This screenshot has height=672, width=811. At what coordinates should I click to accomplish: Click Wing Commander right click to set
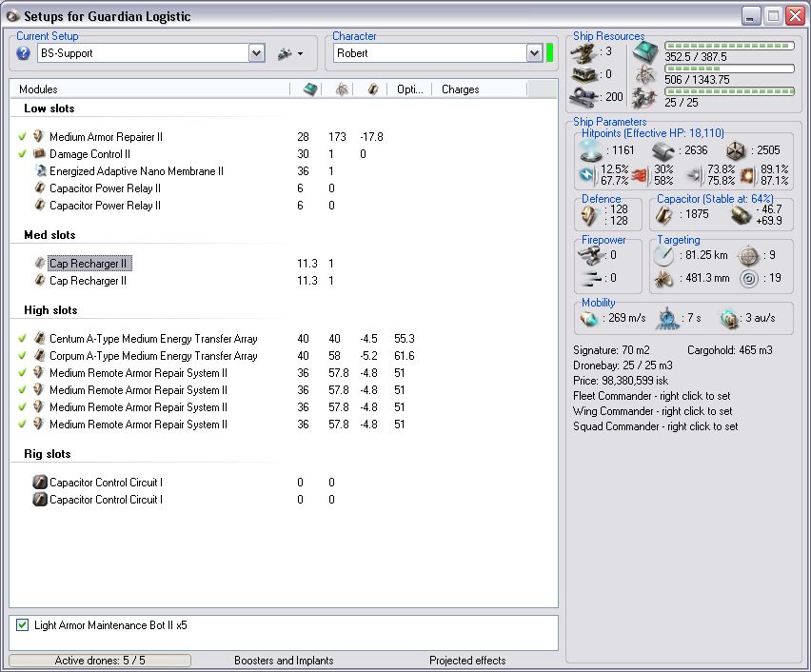coord(653,411)
